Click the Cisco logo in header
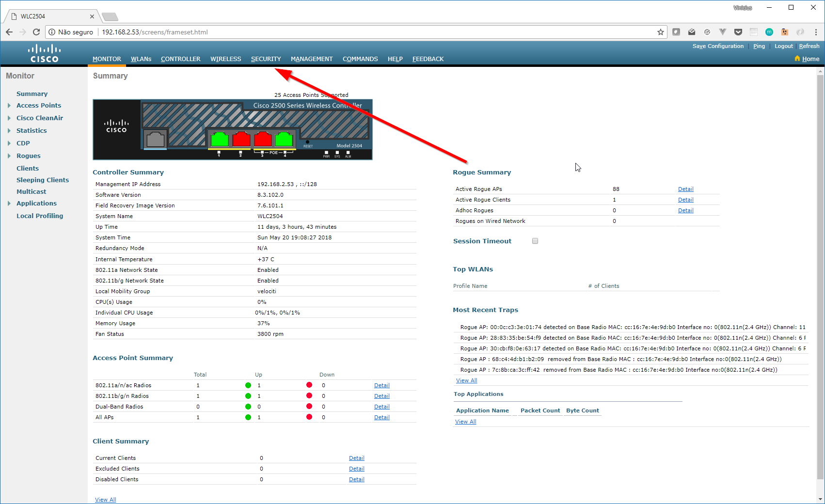 (44, 53)
